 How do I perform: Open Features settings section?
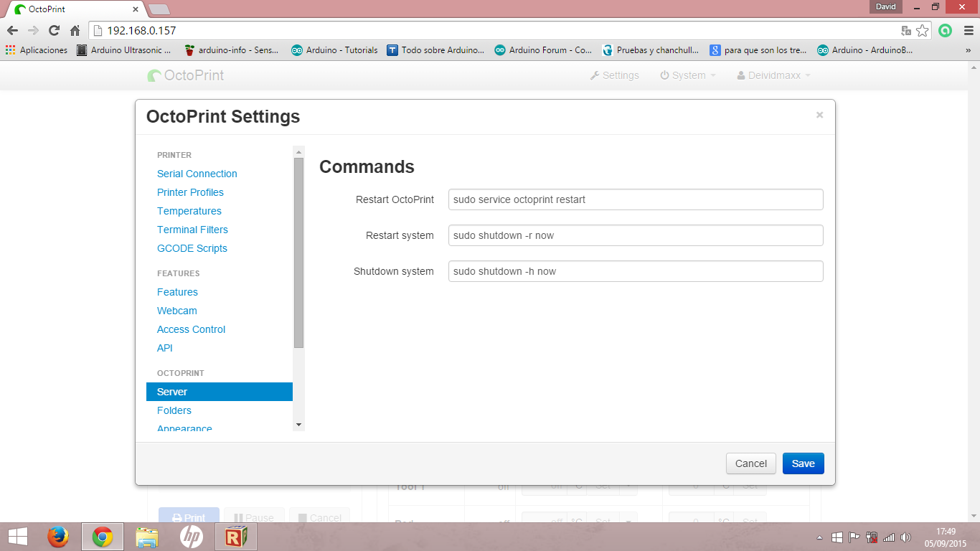tap(177, 292)
